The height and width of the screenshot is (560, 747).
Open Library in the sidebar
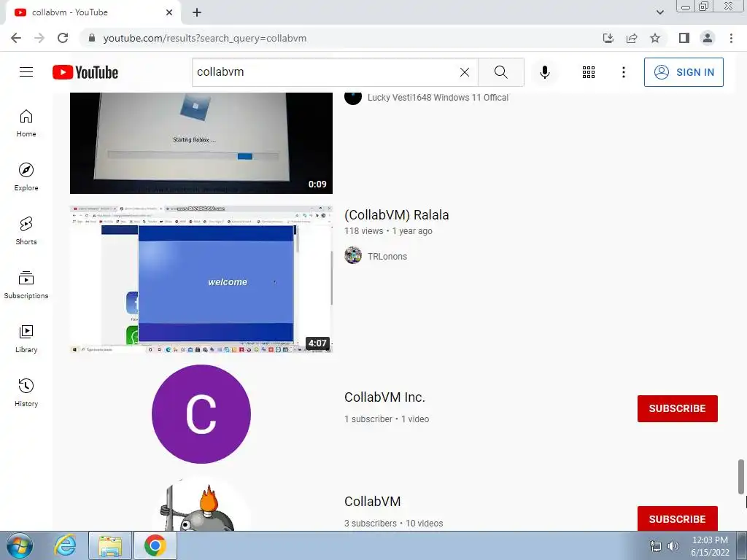(x=26, y=338)
